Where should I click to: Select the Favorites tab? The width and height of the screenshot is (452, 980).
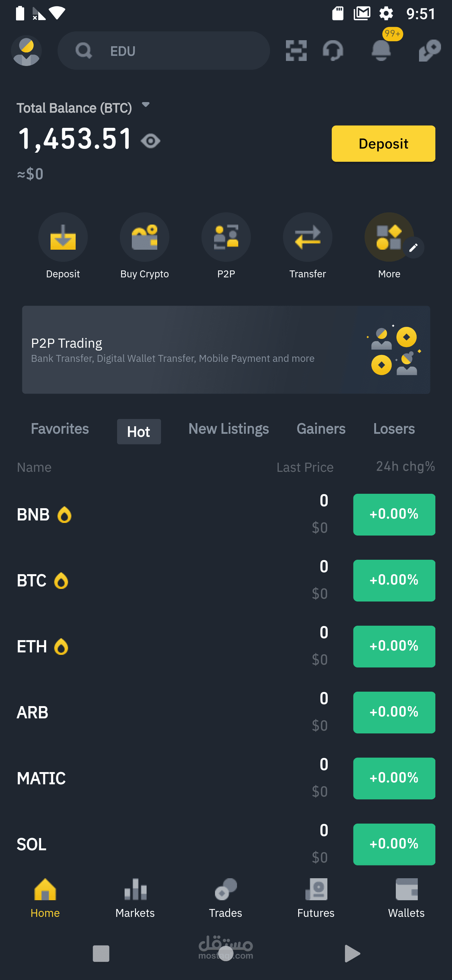coord(60,429)
